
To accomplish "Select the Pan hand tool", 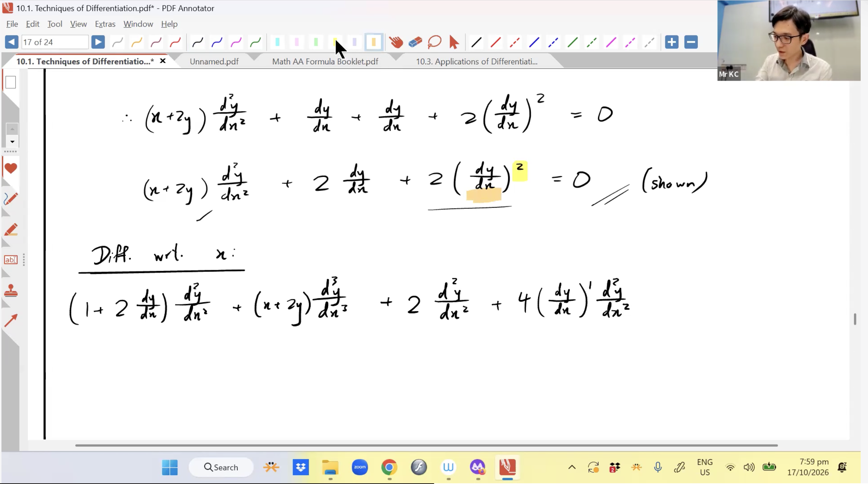I will (396, 42).
